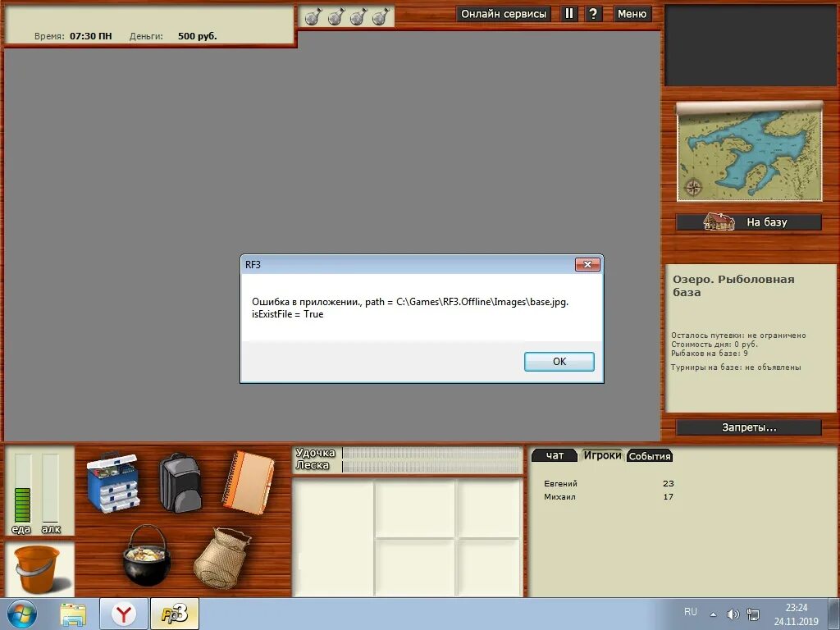Pause the game with the pause button
Viewport: 840px width, 630px height.
tap(569, 13)
